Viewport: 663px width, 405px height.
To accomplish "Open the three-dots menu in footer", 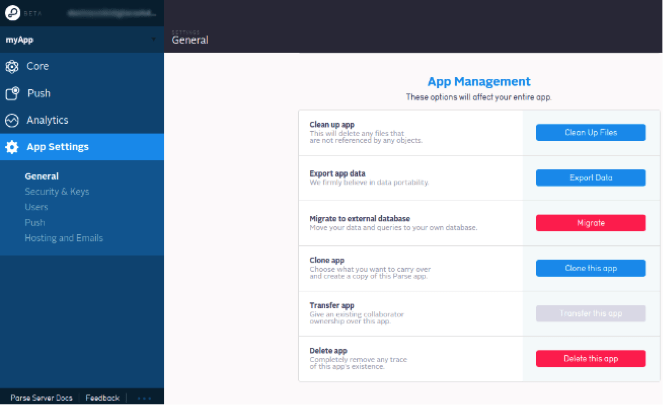I will (144, 398).
